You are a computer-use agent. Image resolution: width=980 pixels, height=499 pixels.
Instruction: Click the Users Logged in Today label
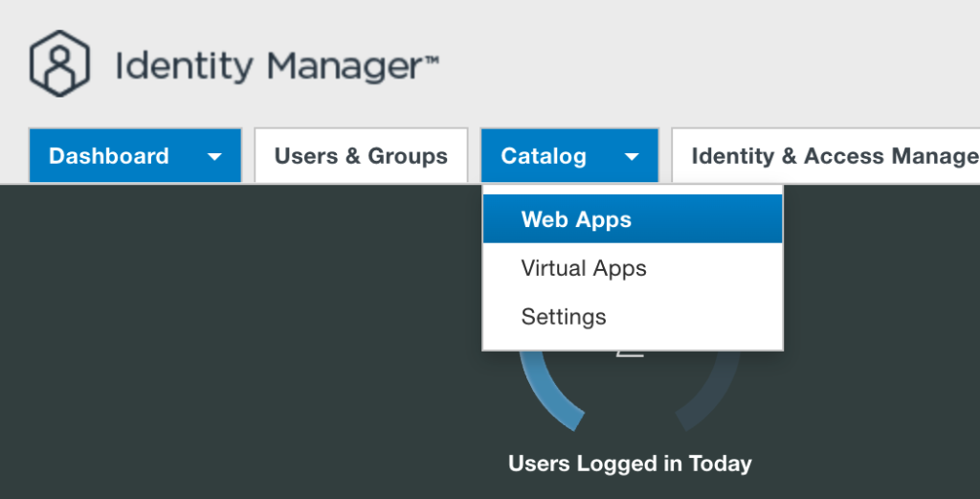tap(630, 465)
